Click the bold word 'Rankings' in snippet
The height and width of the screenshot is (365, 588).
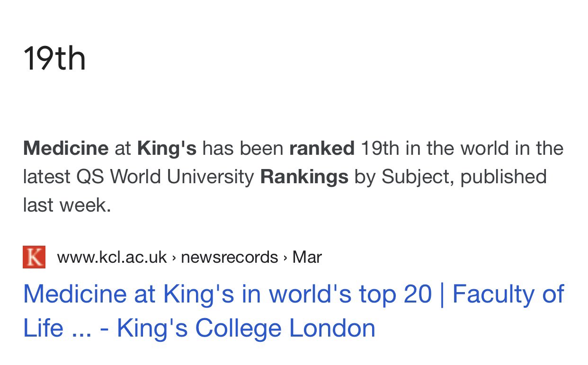304,177
